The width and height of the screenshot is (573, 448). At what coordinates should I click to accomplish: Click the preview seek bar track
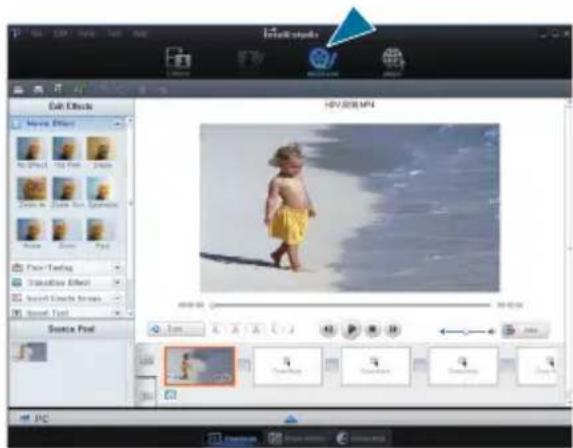tap(351, 305)
